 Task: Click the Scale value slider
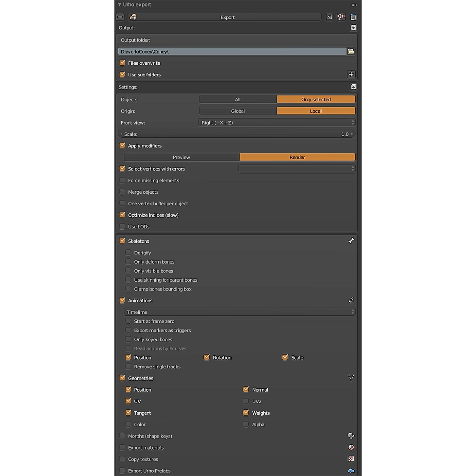(237, 134)
